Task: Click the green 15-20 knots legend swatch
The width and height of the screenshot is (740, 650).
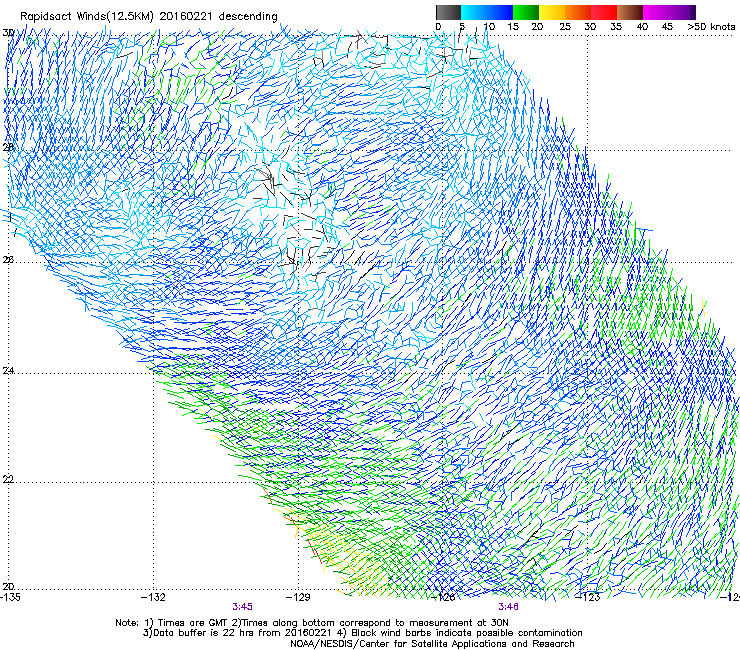Action: (x=526, y=12)
